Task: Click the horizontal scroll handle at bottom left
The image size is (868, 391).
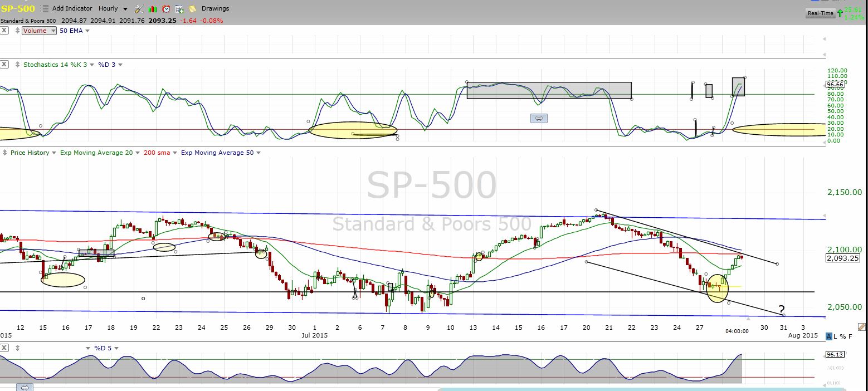Action: point(26,387)
